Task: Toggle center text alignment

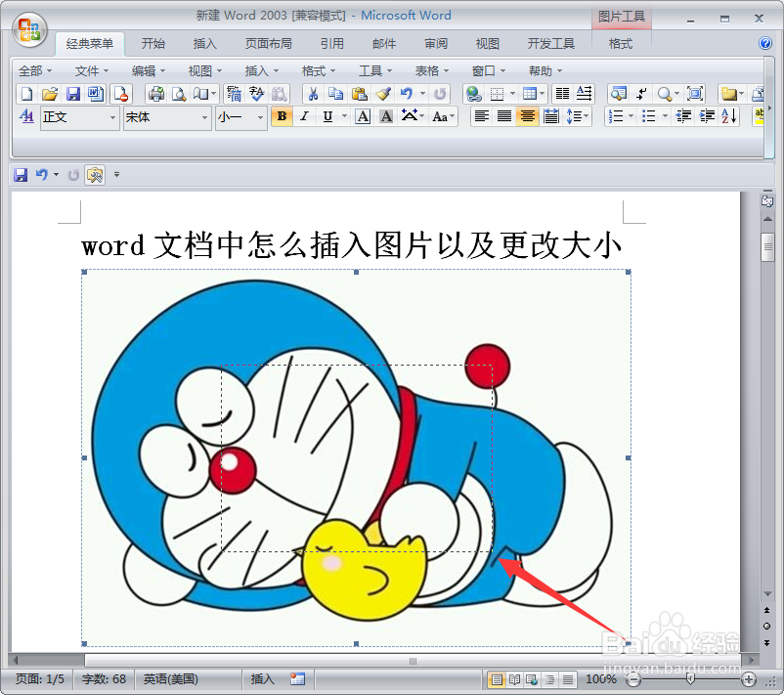Action: 528,117
